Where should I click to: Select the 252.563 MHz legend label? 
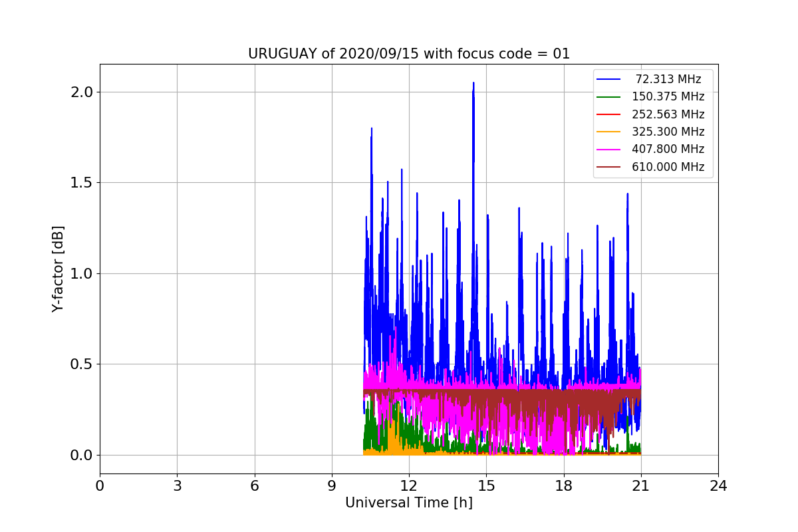[668, 114]
